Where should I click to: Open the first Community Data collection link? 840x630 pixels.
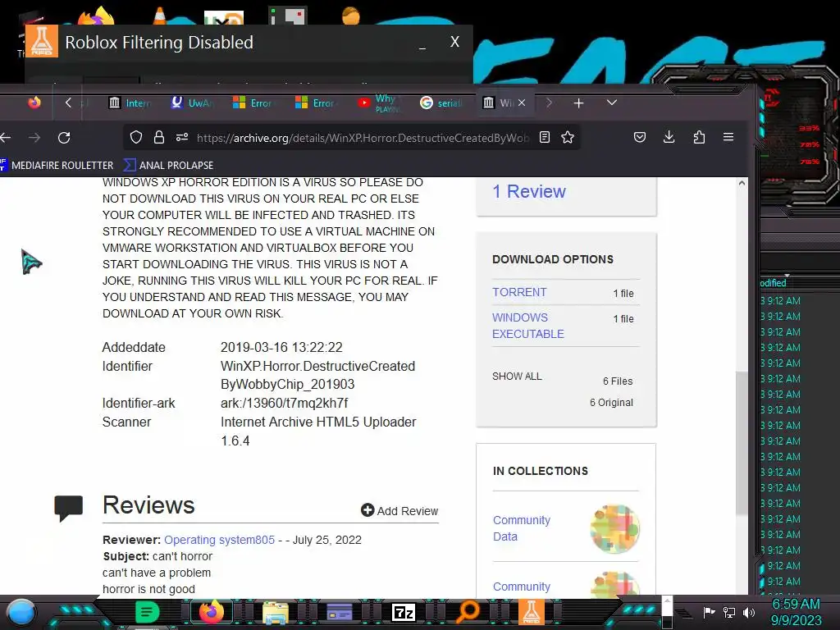coord(521,528)
